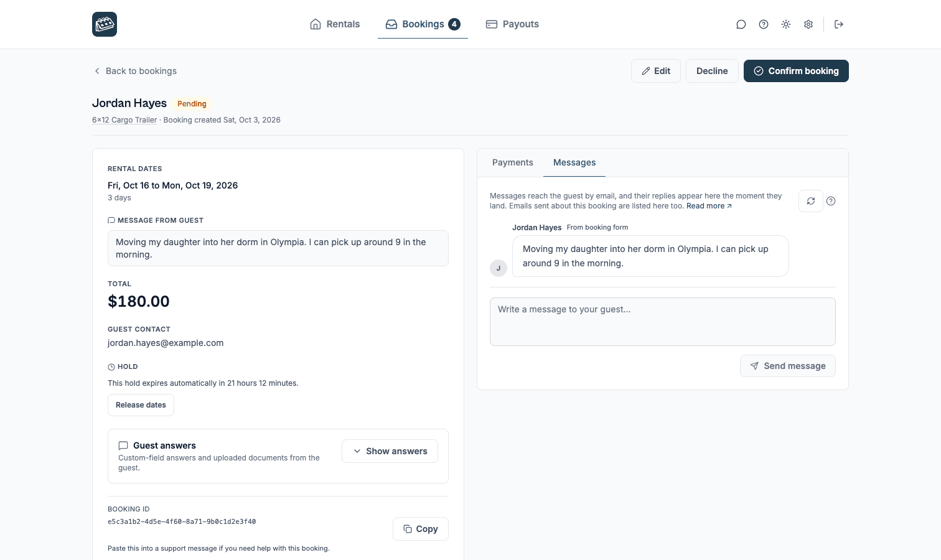
Task: Click the booking ID e5c3a1b2 string
Action: point(182,522)
